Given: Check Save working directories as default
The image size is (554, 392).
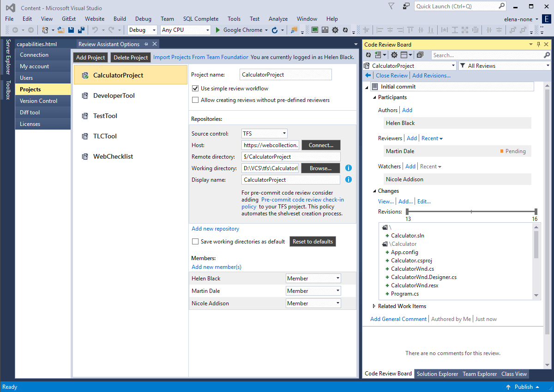Looking at the screenshot, I should (x=195, y=241).
